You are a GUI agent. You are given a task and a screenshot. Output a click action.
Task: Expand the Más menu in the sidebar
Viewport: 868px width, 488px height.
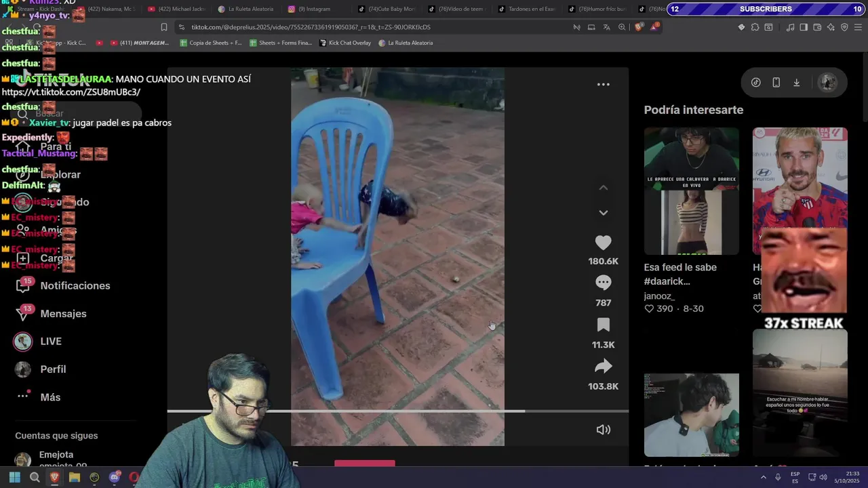coord(38,396)
